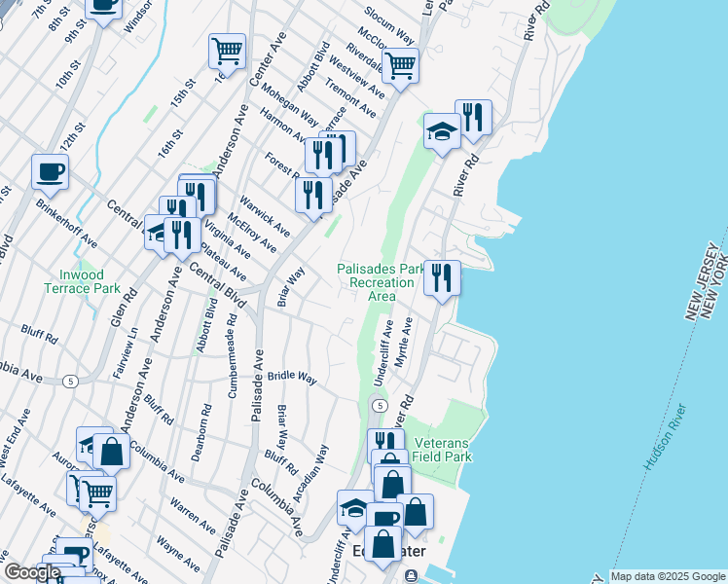Screen dimensions: 728x584
Task: Open the cafe marker near 12th St
Action: coord(51,172)
